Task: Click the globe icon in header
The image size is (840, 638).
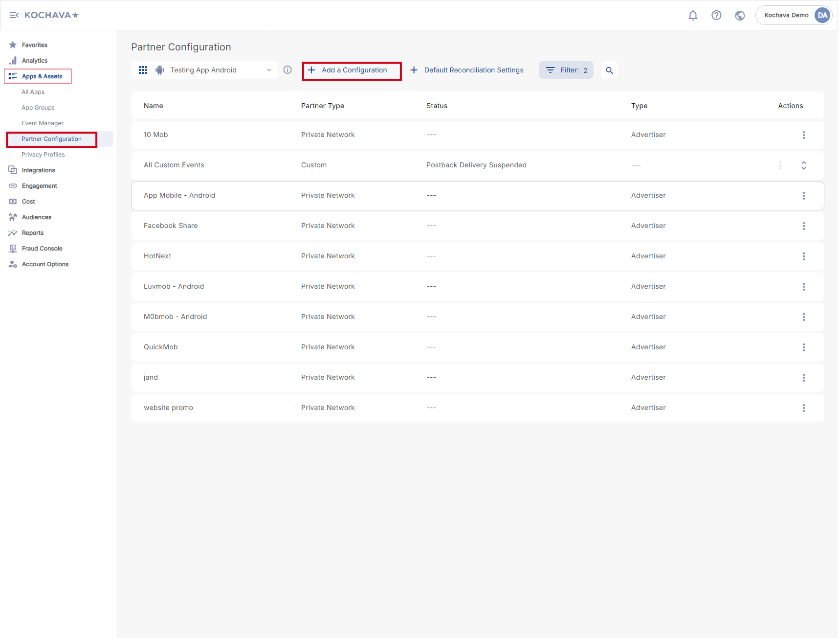Action: click(740, 15)
